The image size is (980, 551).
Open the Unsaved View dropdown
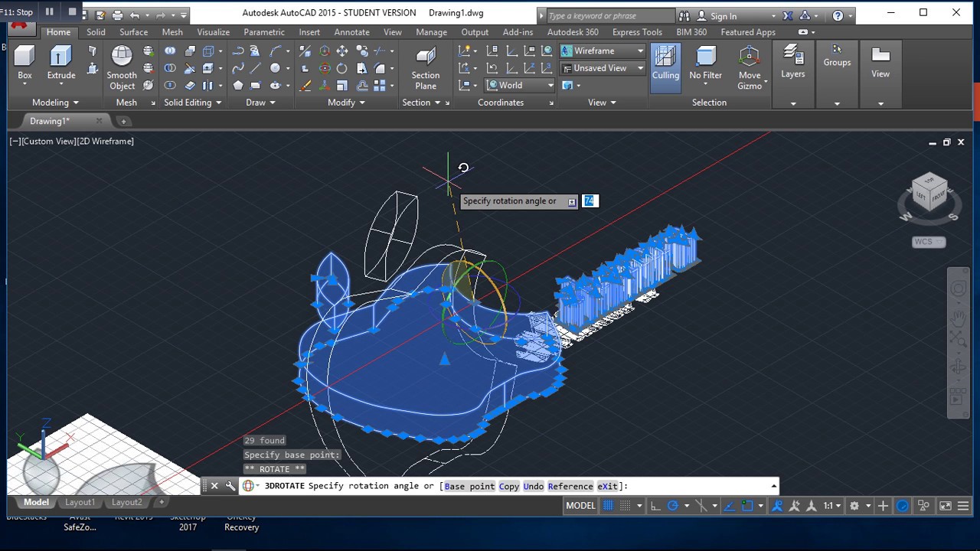pos(603,68)
